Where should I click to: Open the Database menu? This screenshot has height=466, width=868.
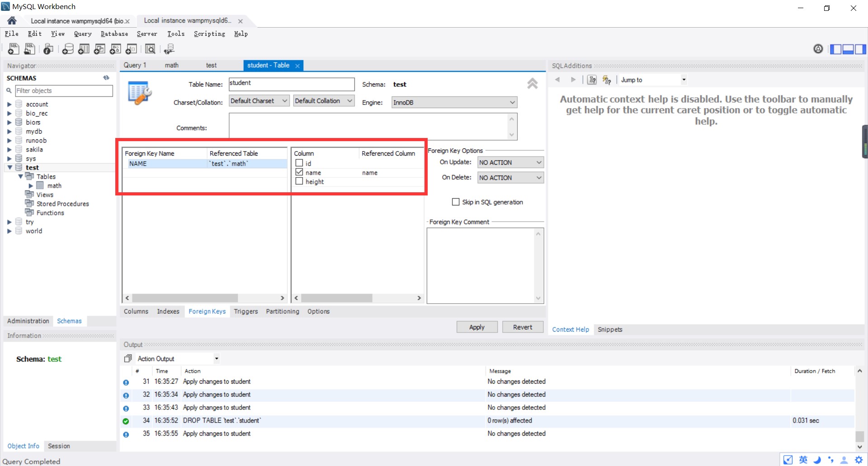[x=114, y=33]
